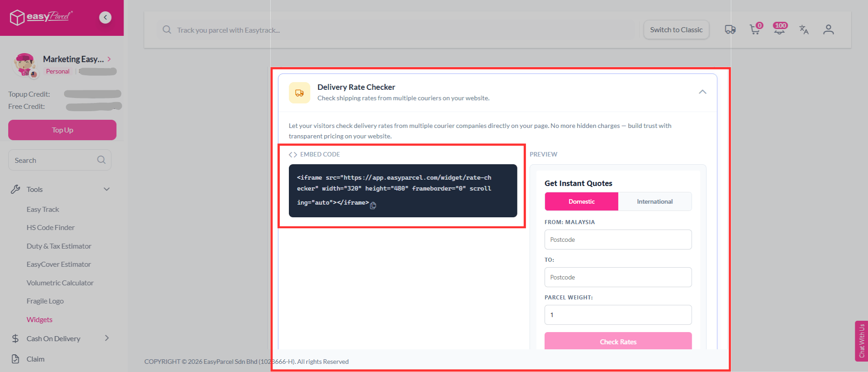Screen dimensions: 868x372
Task: Open HS Code Finder
Action: click(50, 228)
